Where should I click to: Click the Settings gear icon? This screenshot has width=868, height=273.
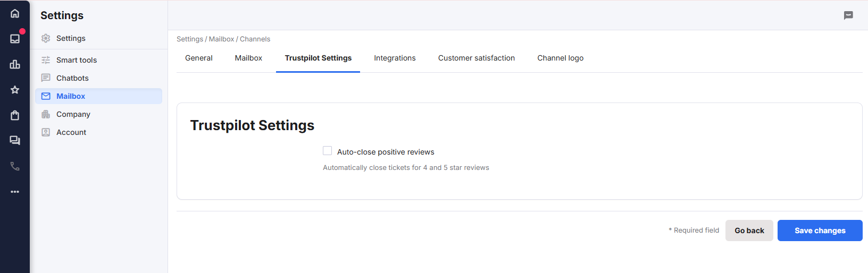pyautogui.click(x=46, y=38)
